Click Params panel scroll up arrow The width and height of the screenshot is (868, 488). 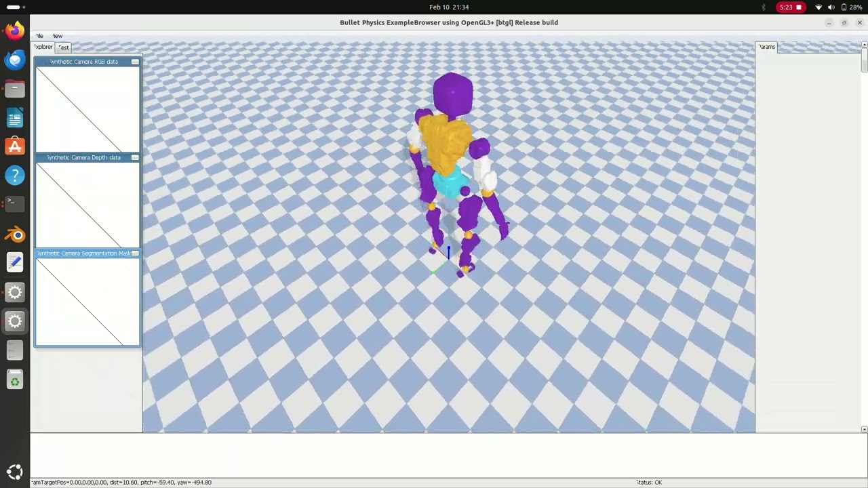click(x=864, y=45)
